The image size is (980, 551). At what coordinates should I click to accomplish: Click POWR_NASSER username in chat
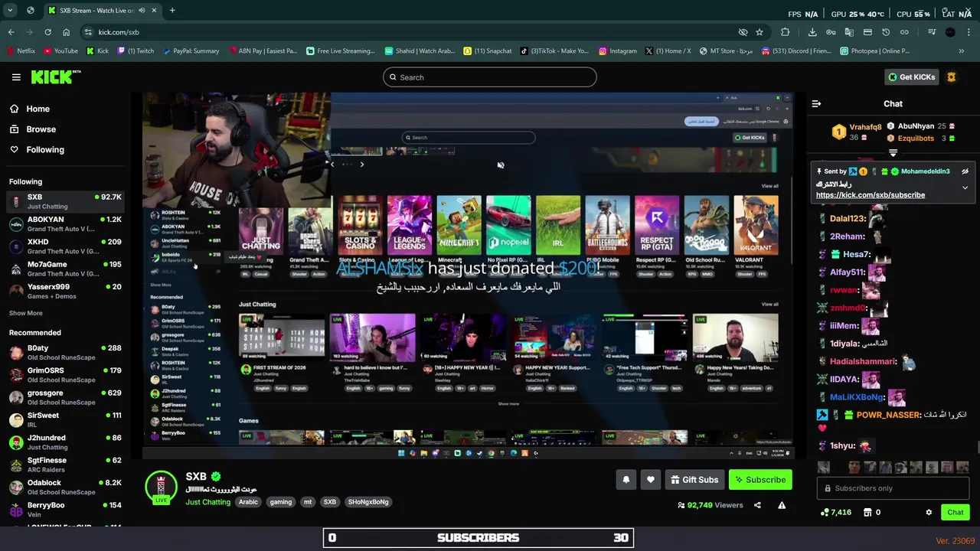887,415
